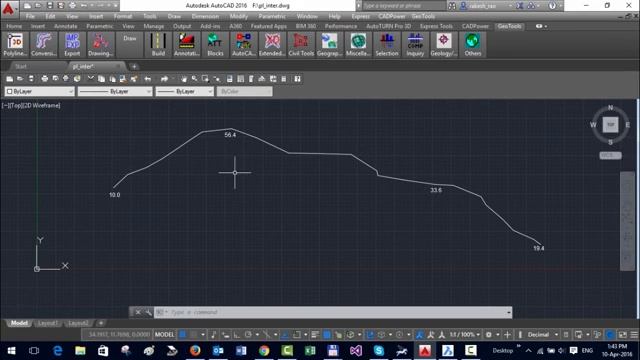Screen dimensions: 640x360
Task: Click the command line input field
Action: click(333, 312)
